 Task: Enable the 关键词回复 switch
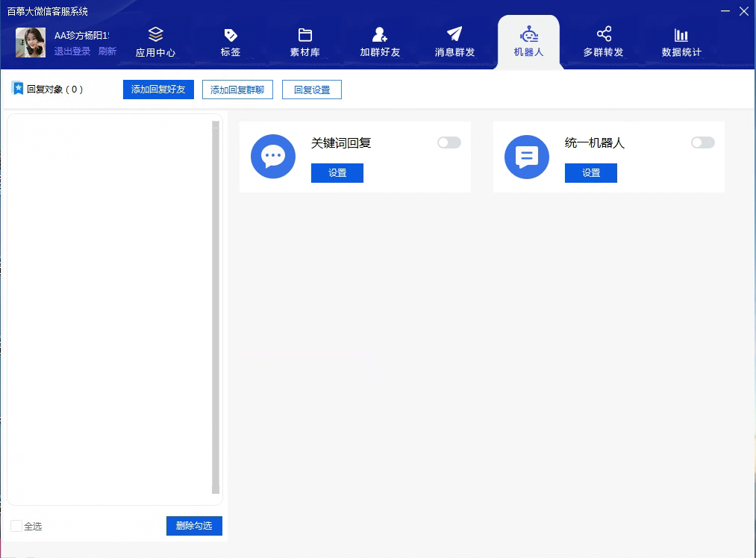(x=449, y=142)
